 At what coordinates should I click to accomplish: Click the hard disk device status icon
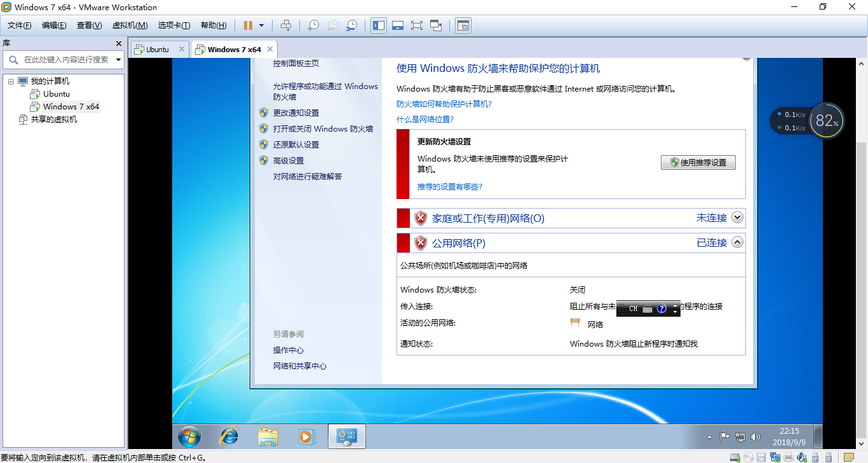[x=736, y=457]
